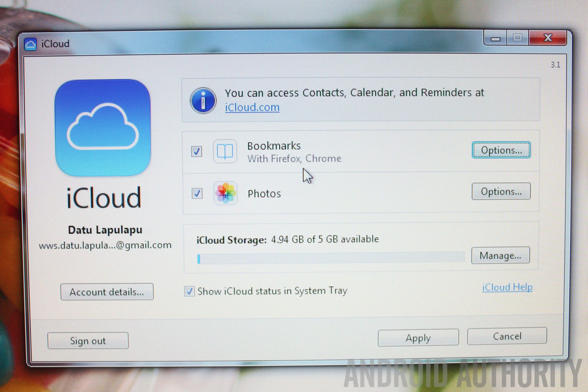Click the iCloud title bar icon

31,44
